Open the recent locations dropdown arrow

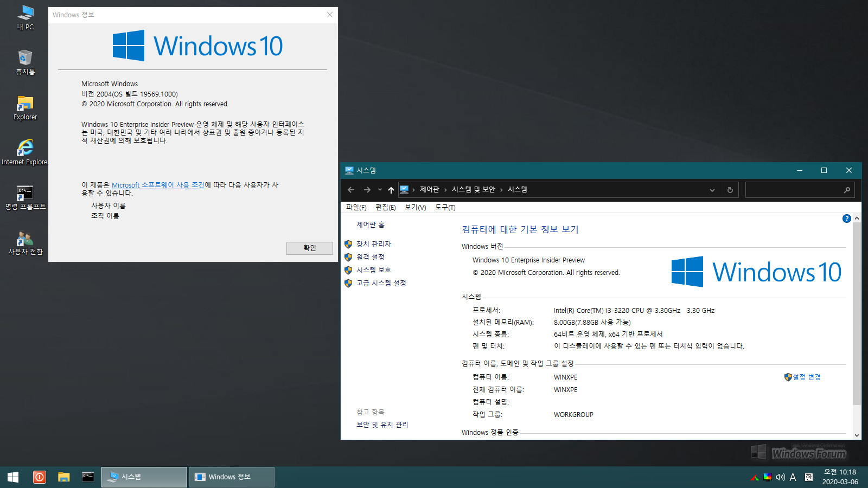pos(380,190)
